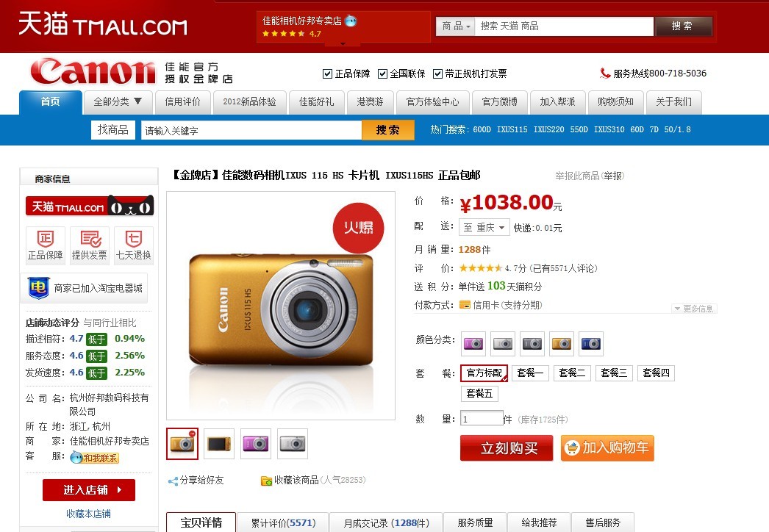Click the 立刻购买 buy now button
The width and height of the screenshot is (769, 532).
[507, 447]
